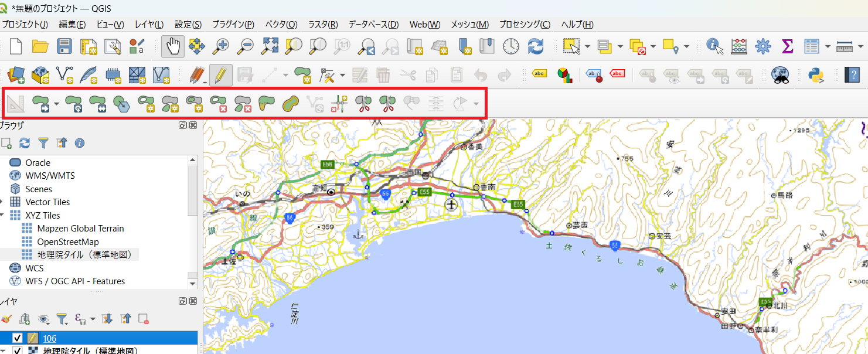Viewport: 868px width, 354px height.
Task: Save the project with floppy disk icon
Action: 64,46
